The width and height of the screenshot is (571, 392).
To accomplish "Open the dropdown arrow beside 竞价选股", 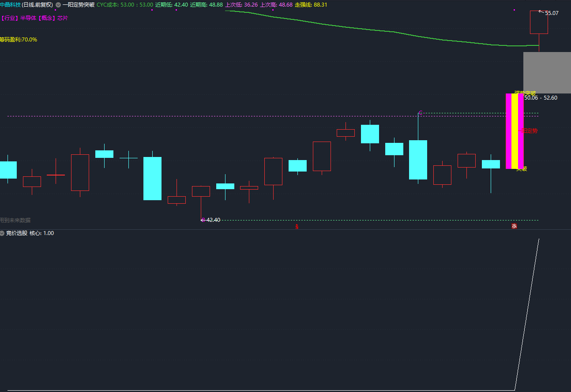I will click(x=2, y=233).
